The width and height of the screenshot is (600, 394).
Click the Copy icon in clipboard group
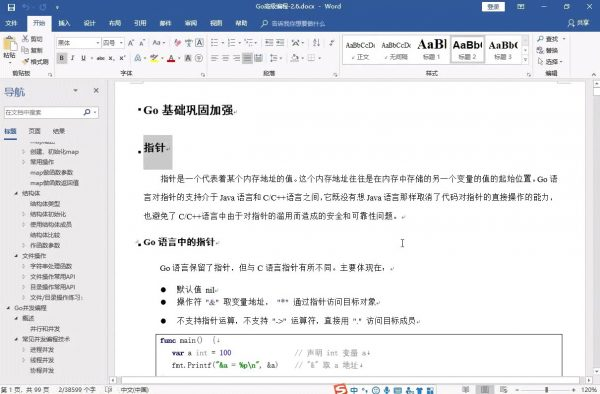coord(25,50)
